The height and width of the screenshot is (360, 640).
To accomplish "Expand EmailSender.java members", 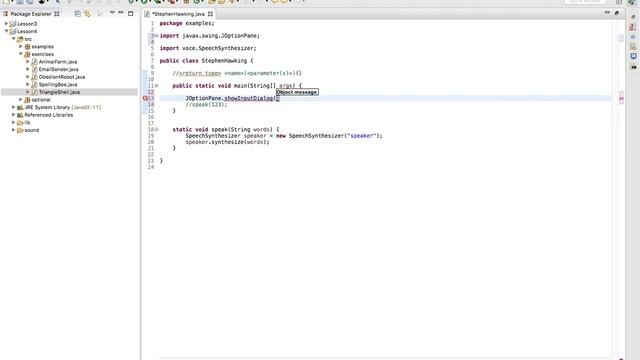I will 28,69.
